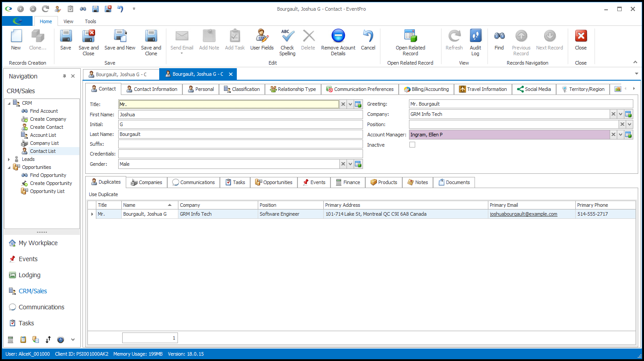
Task: Sort grid by Name column header
Action: (149, 205)
